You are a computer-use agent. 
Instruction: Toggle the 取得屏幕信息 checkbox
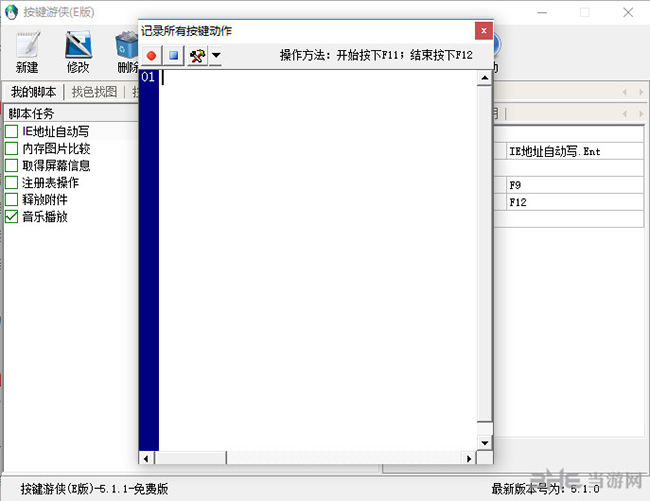[x=11, y=165]
